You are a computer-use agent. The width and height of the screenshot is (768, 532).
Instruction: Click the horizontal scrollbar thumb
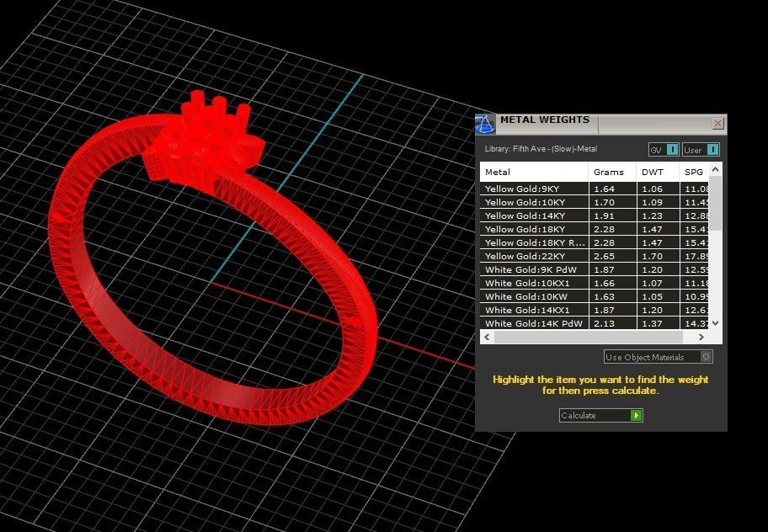pyautogui.click(x=589, y=338)
